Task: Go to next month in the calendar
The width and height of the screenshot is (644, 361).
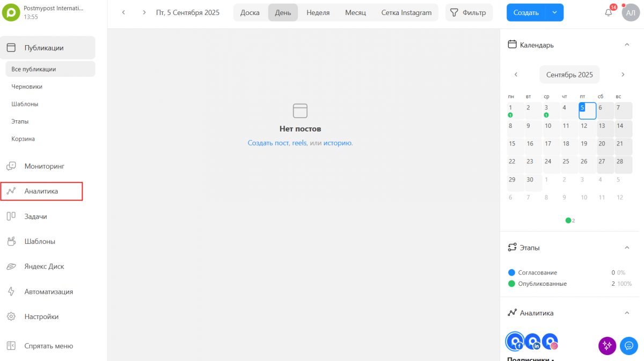Action: click(623, 75)
